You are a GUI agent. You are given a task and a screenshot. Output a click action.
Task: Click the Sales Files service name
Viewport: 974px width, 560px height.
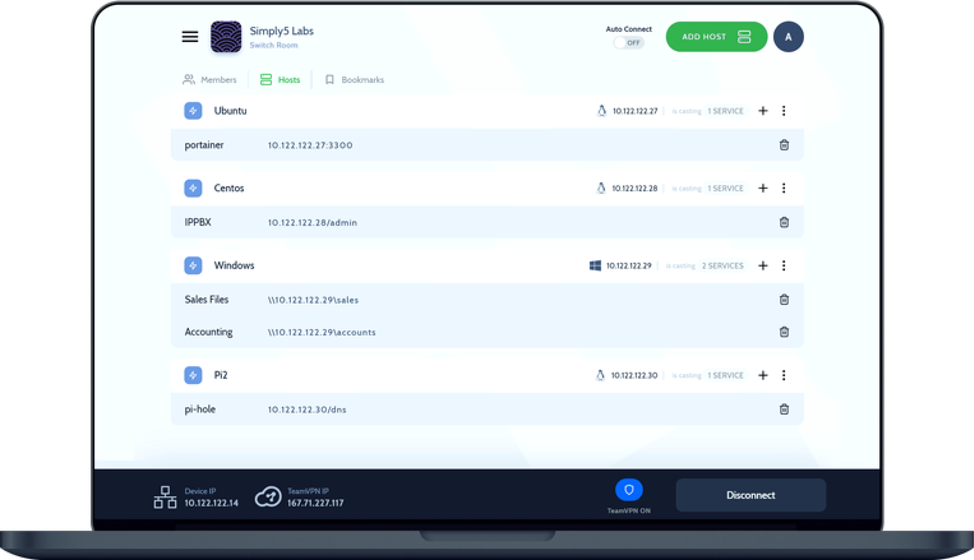207,300
